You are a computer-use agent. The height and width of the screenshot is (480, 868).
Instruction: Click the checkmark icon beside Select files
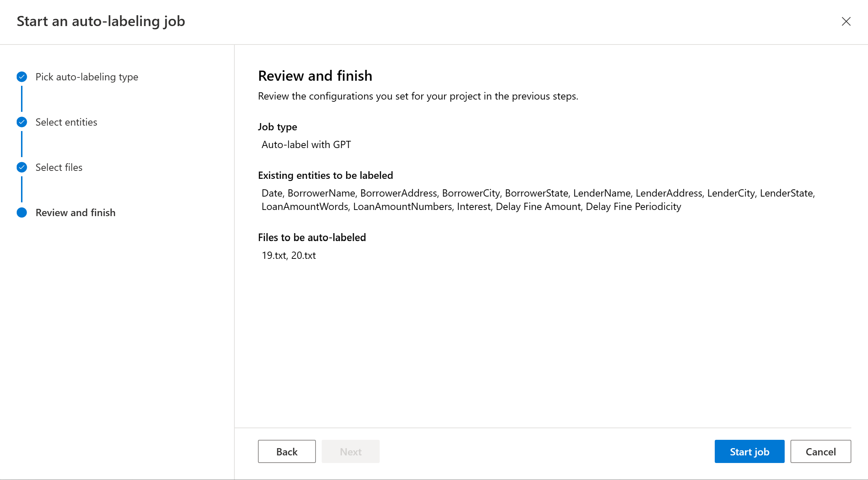tap(22, 167)
